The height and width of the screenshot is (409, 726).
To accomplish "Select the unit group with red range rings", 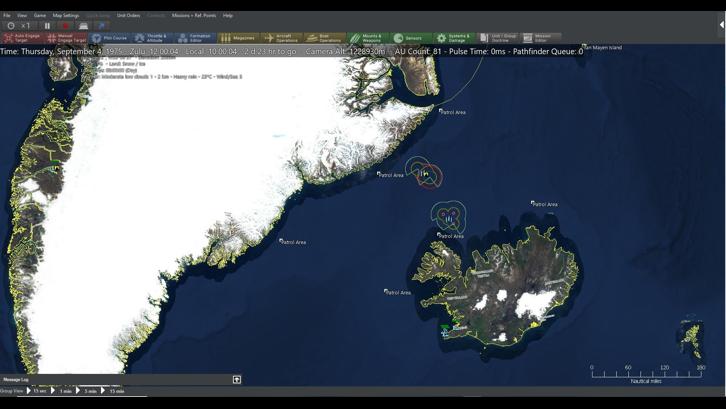I will [x=425, y=174].
